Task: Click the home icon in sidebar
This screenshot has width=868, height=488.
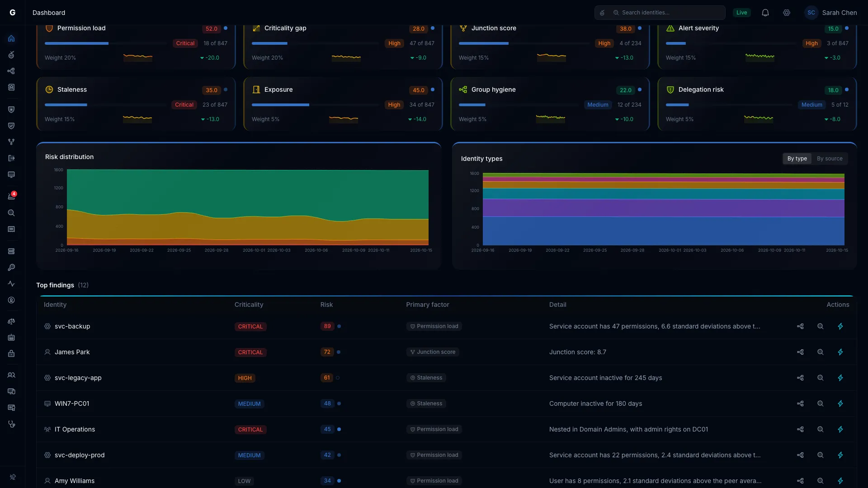Action: click(x=12, y=38)
